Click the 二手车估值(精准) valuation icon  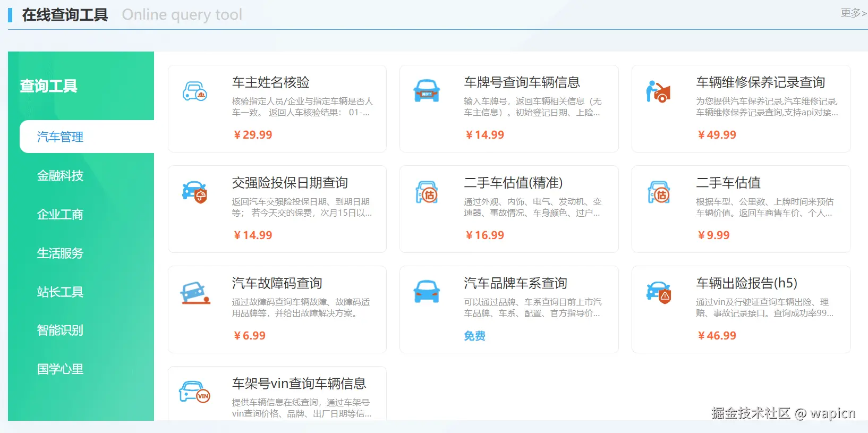point(427,192)
